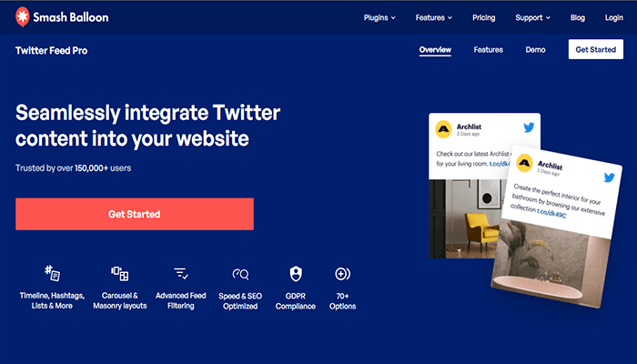Click the '70+ Options' label
Image resolution: width=637 pixels, height=364 pixels.
(x=342, y=301)
